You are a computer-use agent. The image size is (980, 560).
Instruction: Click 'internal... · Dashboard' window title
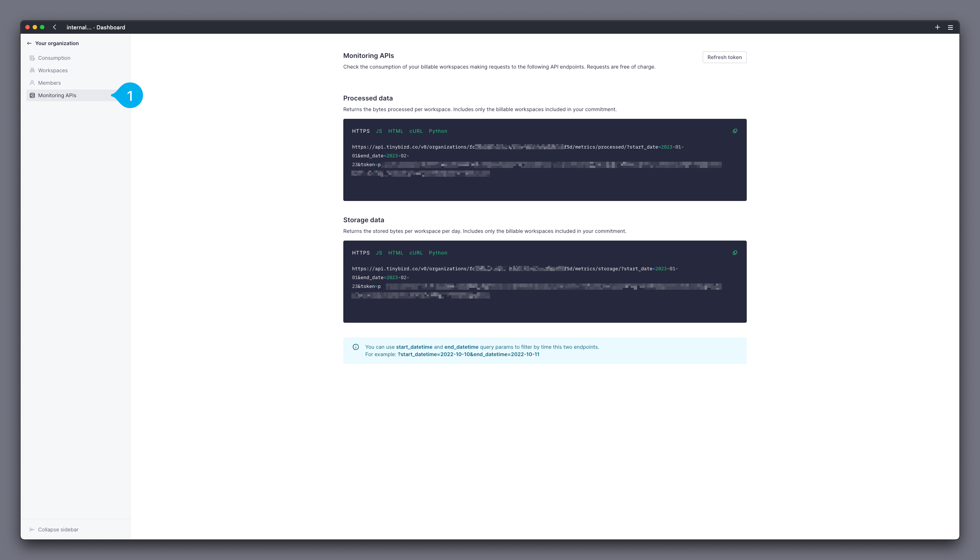[x=96, y=27]
